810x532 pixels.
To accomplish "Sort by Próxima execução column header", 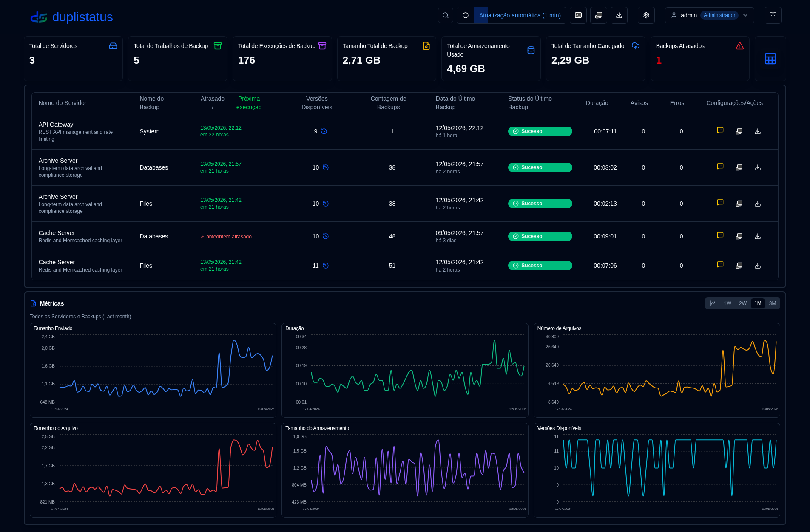I will tap(249, 103).
